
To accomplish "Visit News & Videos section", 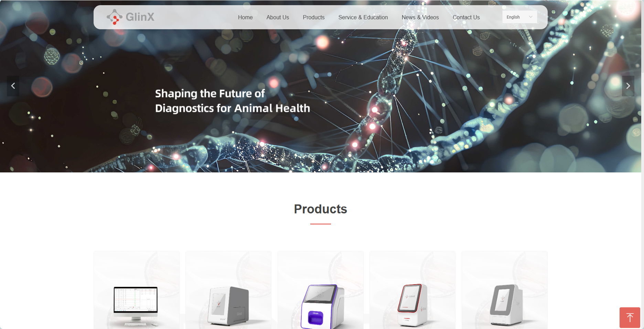I will point(420,17).
